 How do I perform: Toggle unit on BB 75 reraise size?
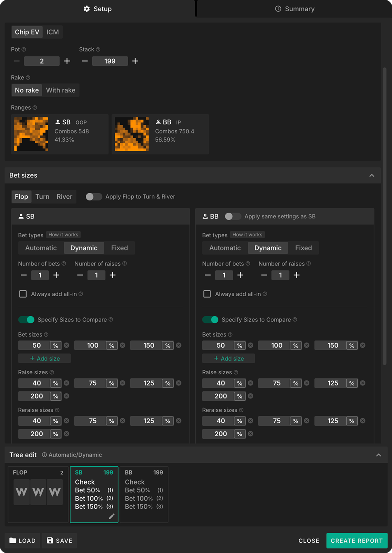coord(296,421)
